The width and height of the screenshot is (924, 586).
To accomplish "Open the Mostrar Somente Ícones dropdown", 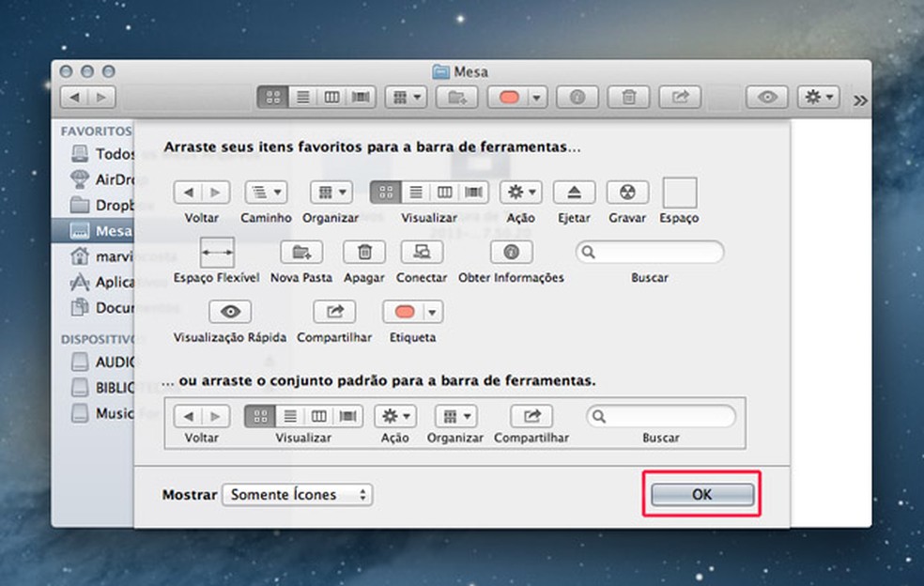I will (x=297, y=495).
